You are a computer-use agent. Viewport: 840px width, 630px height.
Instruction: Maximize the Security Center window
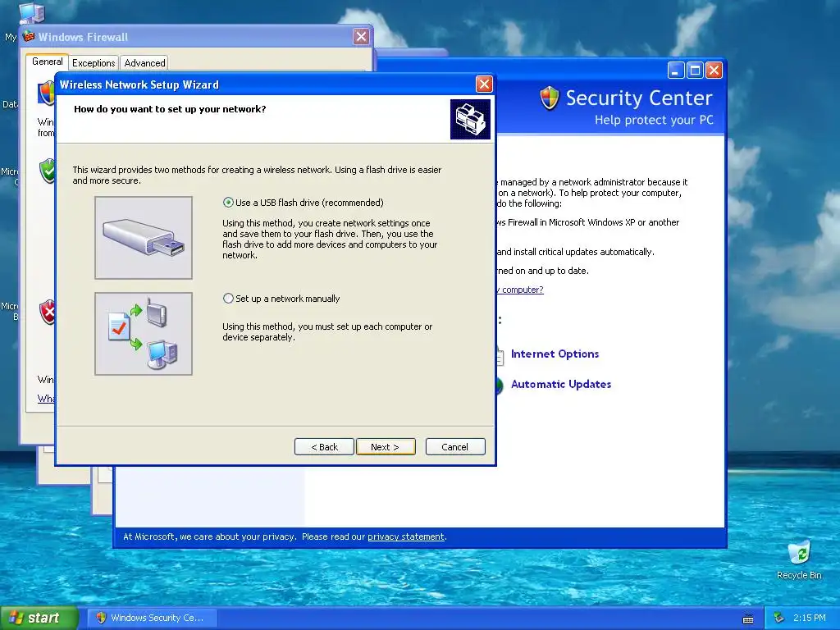[695, 71]
